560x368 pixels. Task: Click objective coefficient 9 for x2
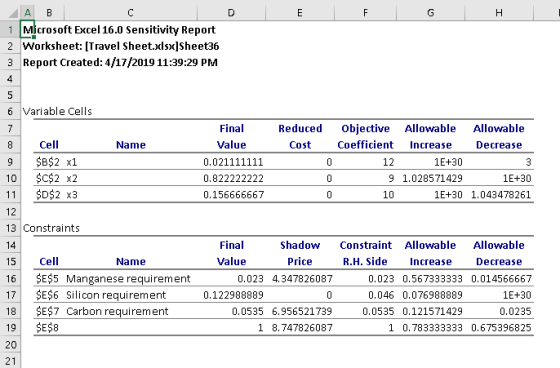(x=391, y=178)
